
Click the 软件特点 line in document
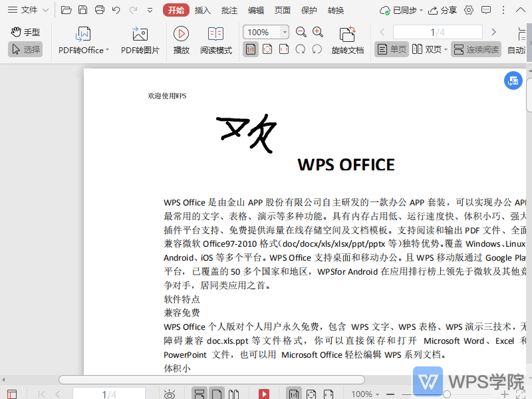coord(182,299)
